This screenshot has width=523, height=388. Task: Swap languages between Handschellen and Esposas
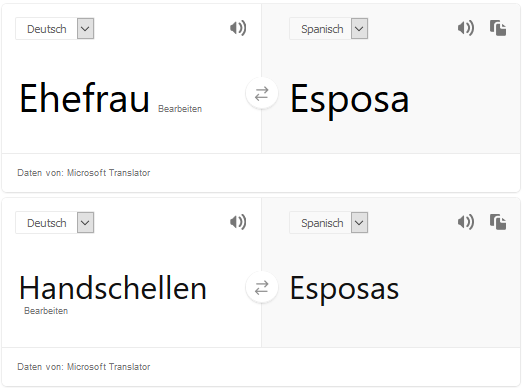(262, 288)
